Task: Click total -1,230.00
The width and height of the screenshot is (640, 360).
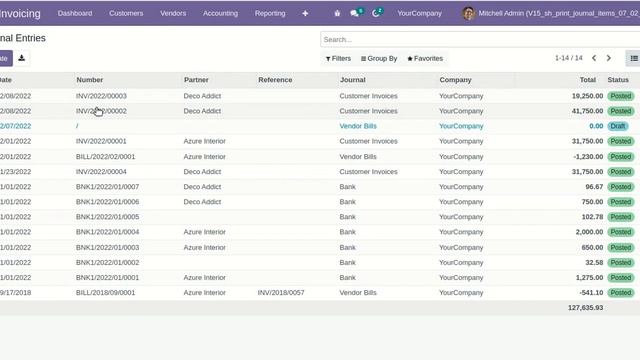Action: [588, 157]
